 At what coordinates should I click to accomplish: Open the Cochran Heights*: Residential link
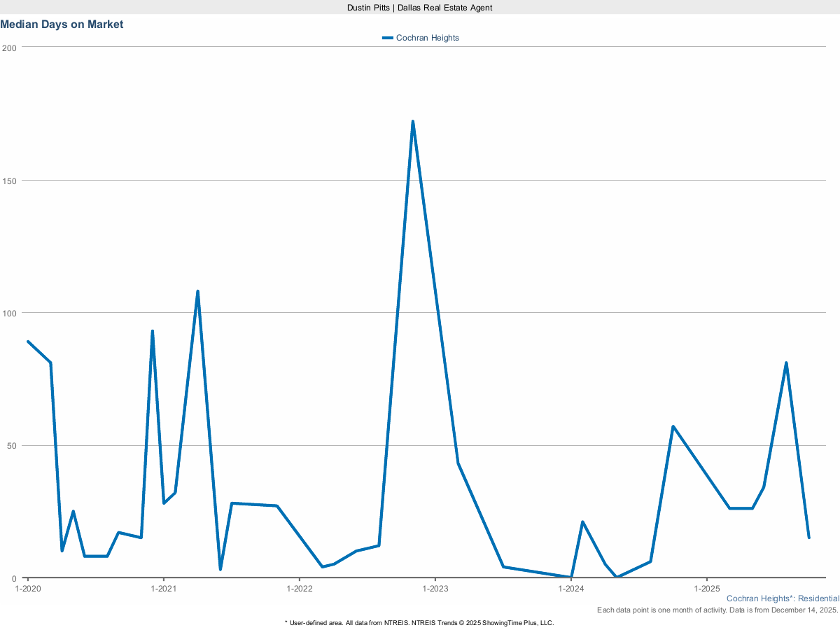(x=783, y=598)
